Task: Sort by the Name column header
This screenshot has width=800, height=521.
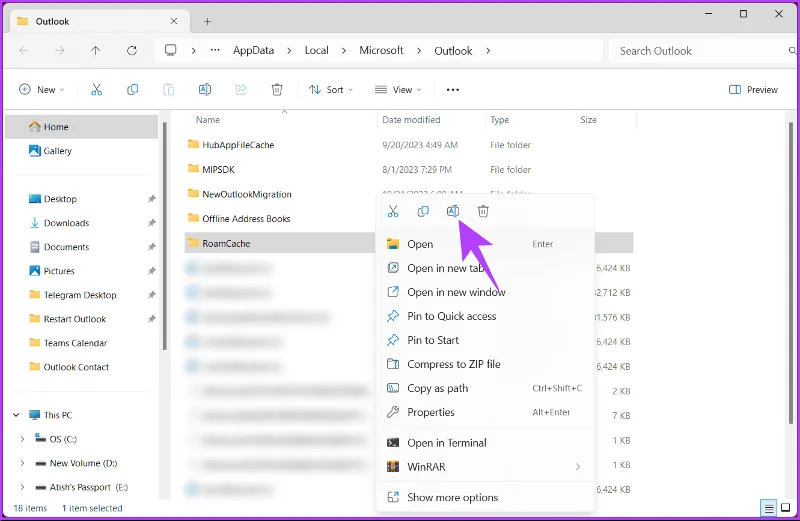Action: [208, 120]
